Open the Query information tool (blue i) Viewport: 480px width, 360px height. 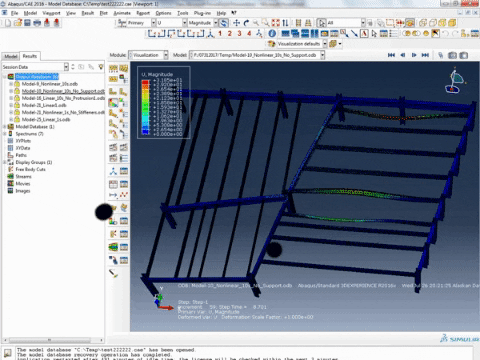click(x=272, y=33)
